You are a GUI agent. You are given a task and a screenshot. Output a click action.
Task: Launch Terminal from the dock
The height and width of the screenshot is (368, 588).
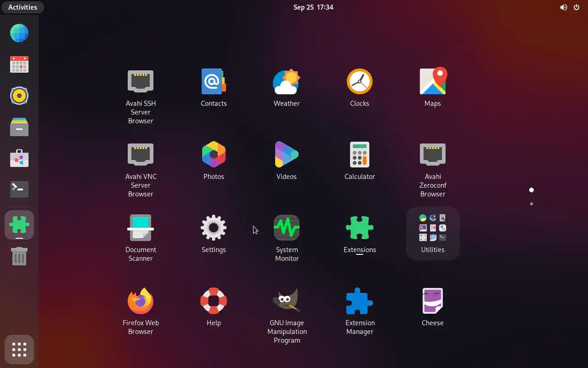click(19, 189)
